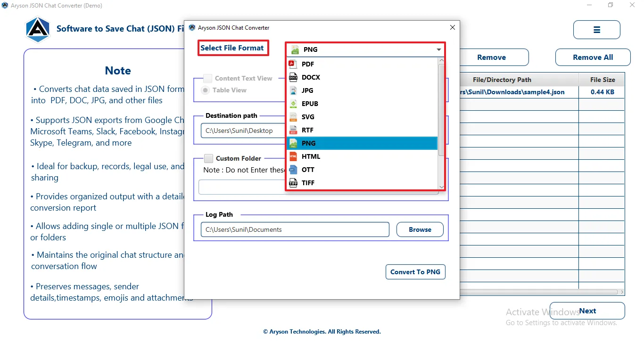Tick the Custom Folder checkbox
644x343 pixels.
[208, 158]
